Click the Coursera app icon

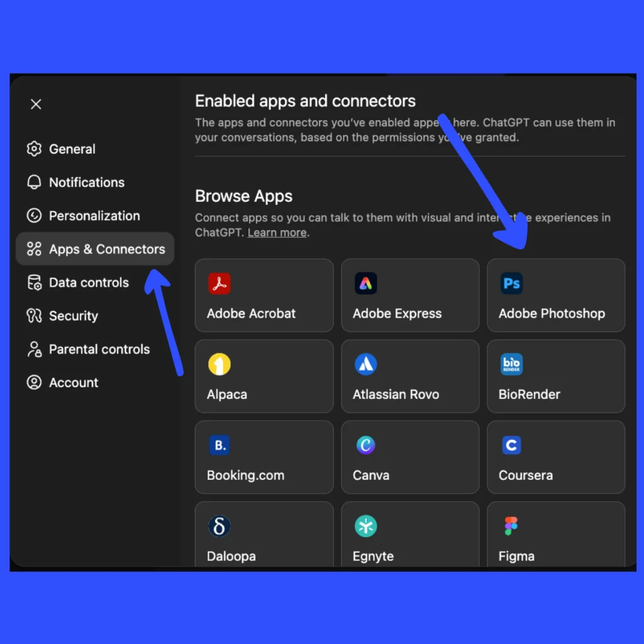point(511,445)
